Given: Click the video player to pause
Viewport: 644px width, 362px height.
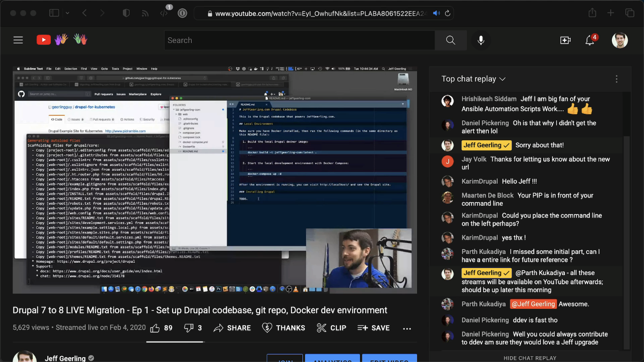Looking at the screenshot, I should pos(215,180).
